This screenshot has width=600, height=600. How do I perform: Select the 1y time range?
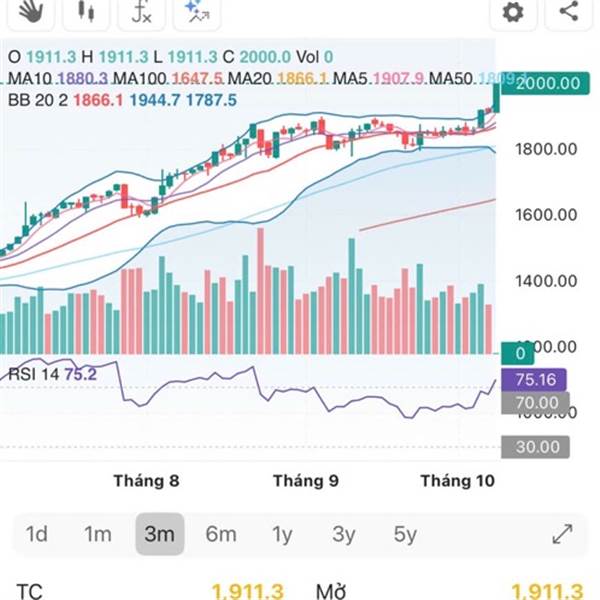pyautogui.click(x=283, y=534)
